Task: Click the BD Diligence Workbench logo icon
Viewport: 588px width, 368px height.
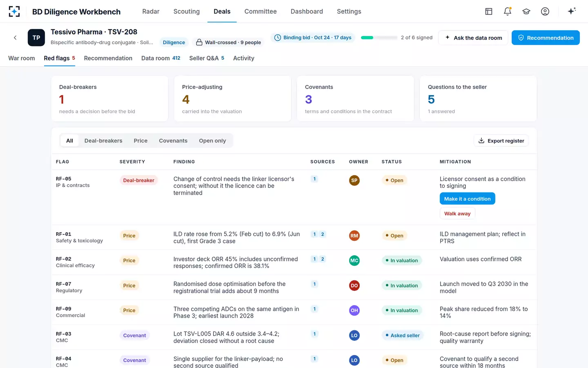Action: point(14,11)
